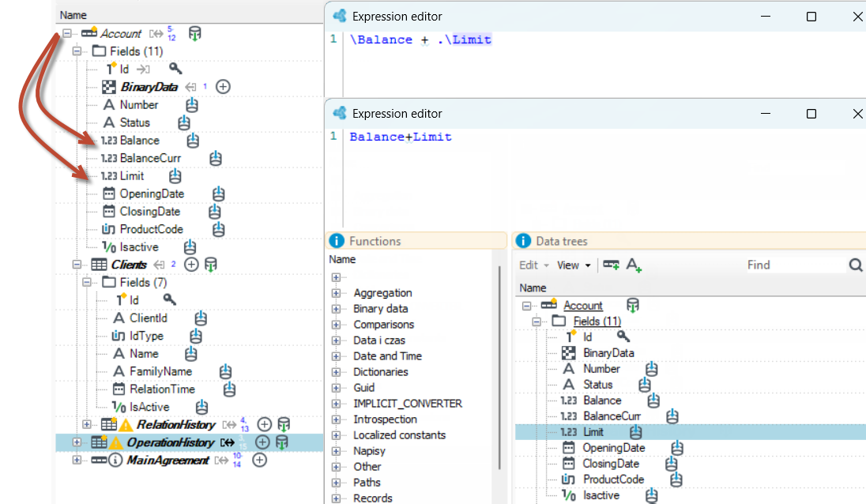Select the OpeningDate field in left tree
Screen dimensions: 866x504
[152, 194]
